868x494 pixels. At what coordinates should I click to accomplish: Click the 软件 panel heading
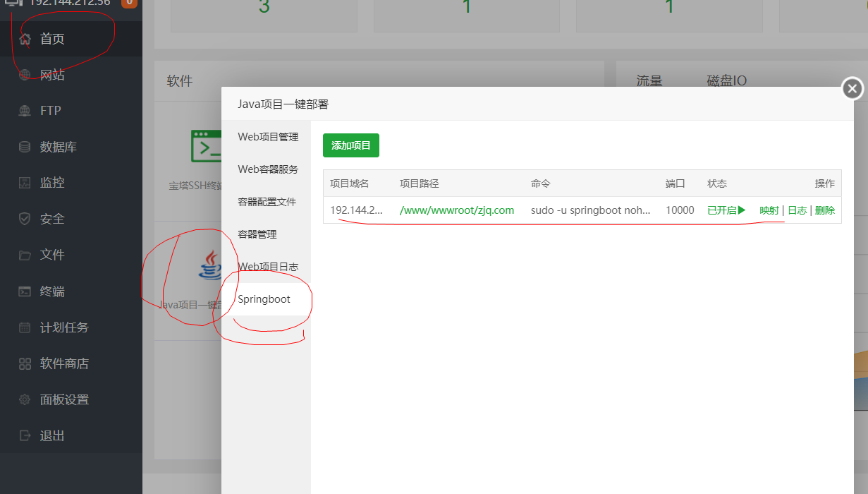[x=180, y=81]
